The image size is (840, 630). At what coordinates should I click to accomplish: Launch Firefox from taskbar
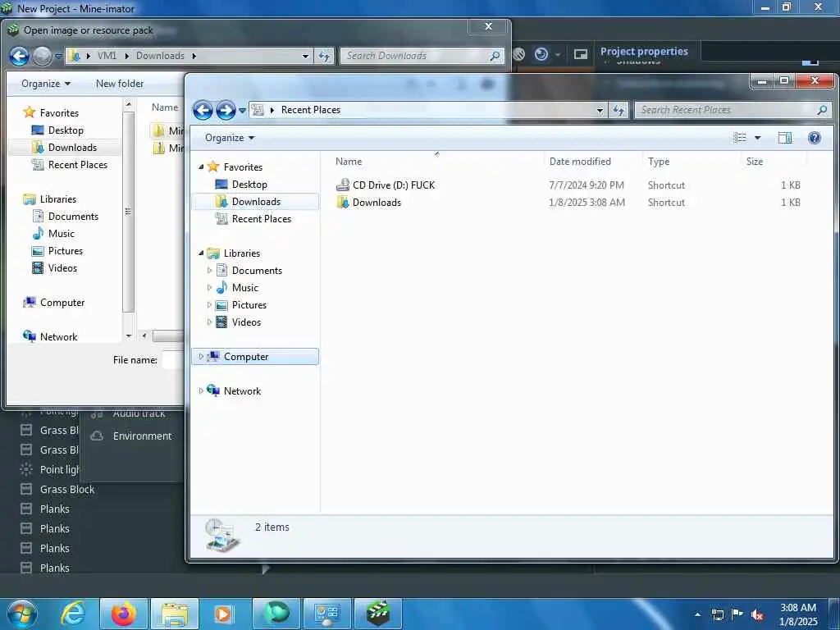click(123, 614)
